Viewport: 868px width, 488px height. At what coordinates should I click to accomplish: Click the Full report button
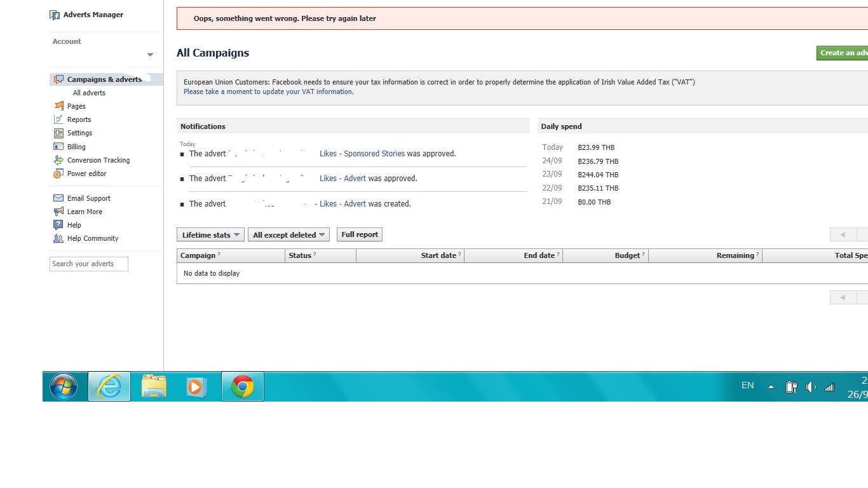coord(360,234)
